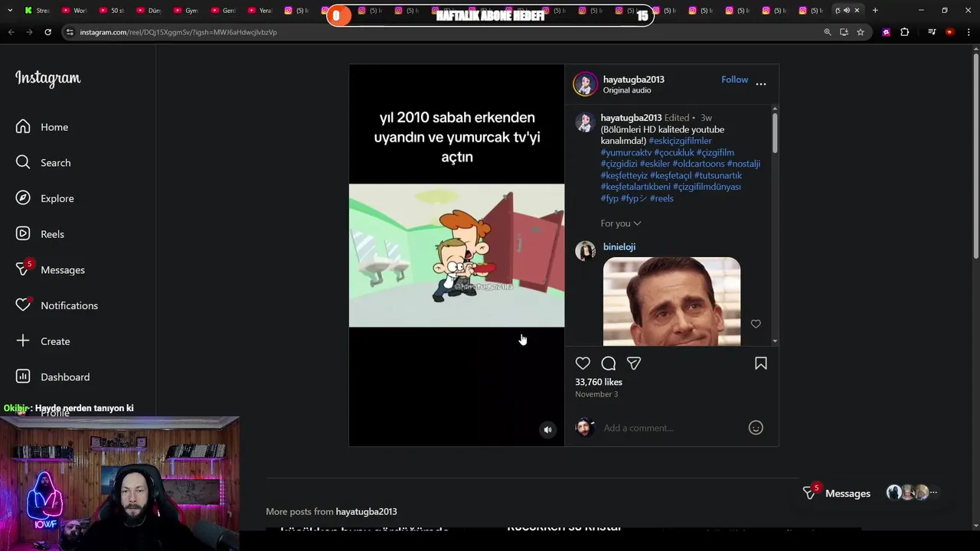980x551 pixels.
Task: Open the Home icon in Instagram sidebar
Action: click(x=23, y=126)
